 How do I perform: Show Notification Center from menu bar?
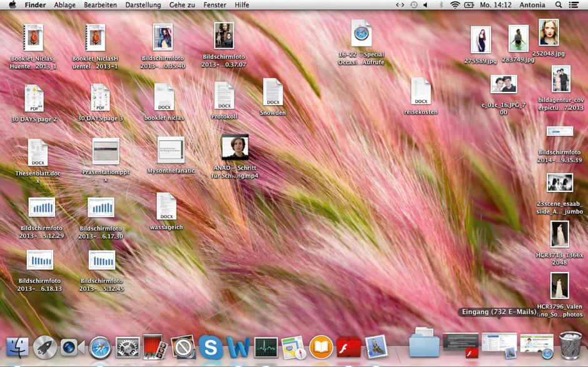click(x=574, y=4)
